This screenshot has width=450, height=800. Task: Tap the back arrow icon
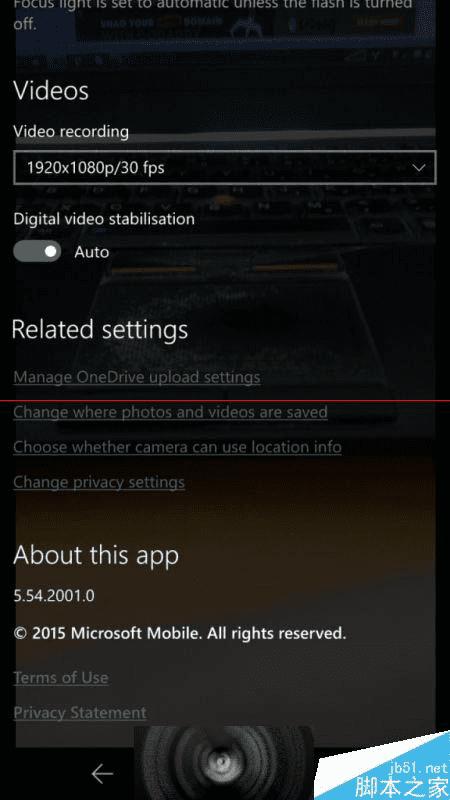pyautogui.click(x=102, y=774)
